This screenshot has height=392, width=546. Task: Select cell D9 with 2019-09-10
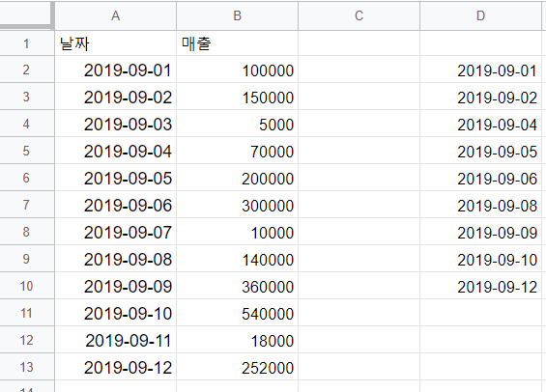point(480,259)
